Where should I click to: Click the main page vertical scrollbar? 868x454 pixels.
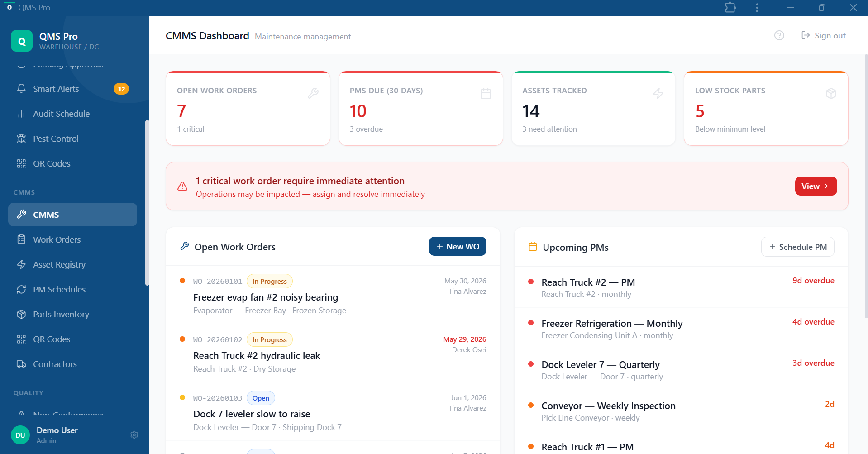point(866,186)
